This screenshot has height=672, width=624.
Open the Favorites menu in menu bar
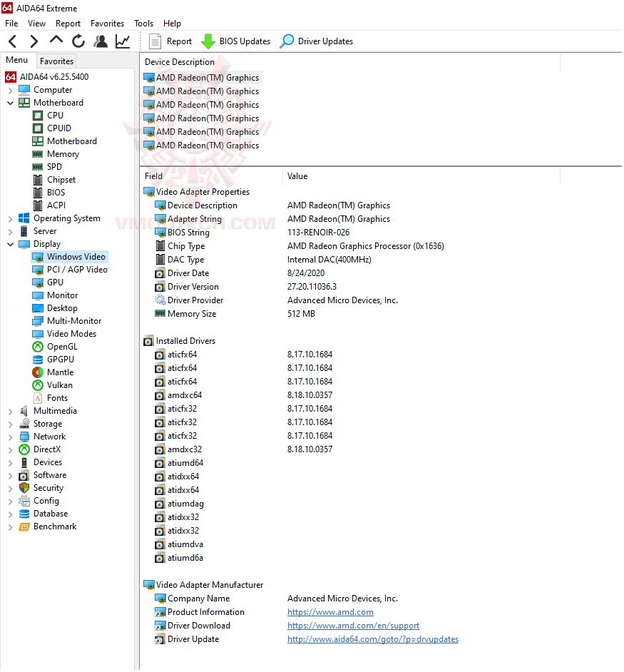[107, 23]
